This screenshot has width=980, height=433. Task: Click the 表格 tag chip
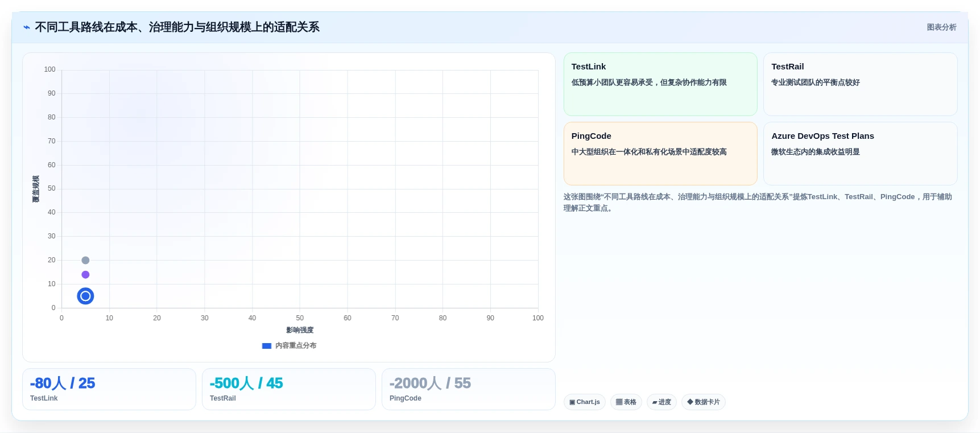(626, 402)
